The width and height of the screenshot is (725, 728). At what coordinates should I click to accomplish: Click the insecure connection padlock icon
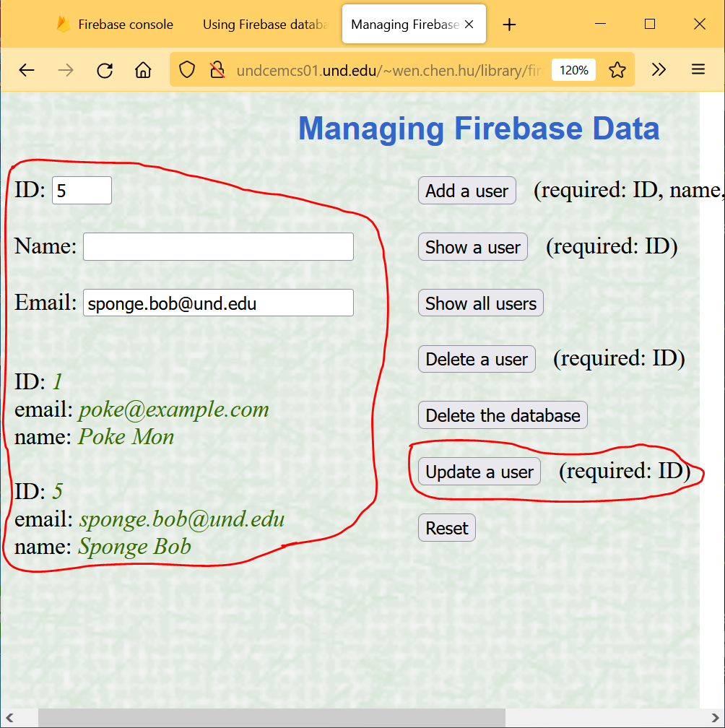[x=217, y=70]
